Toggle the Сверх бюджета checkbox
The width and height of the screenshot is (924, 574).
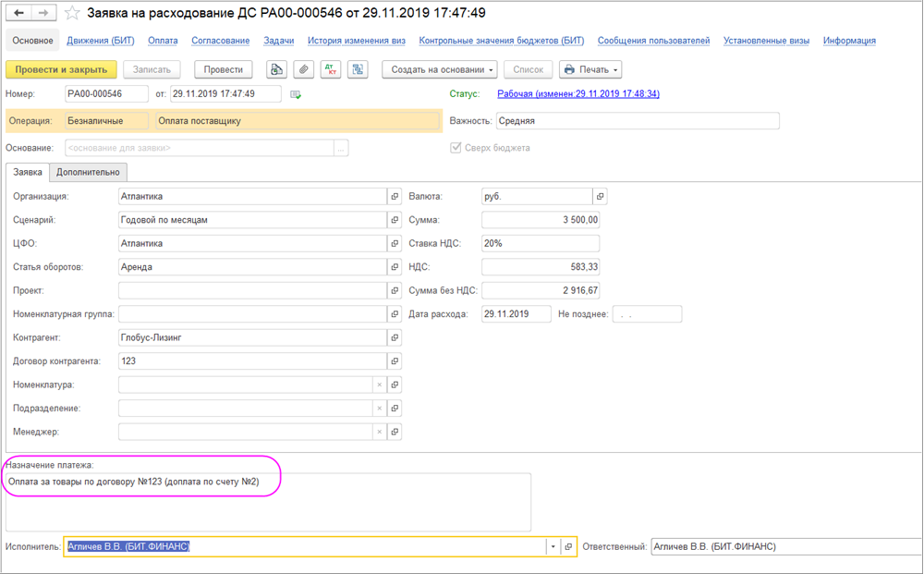click(455, 148)
